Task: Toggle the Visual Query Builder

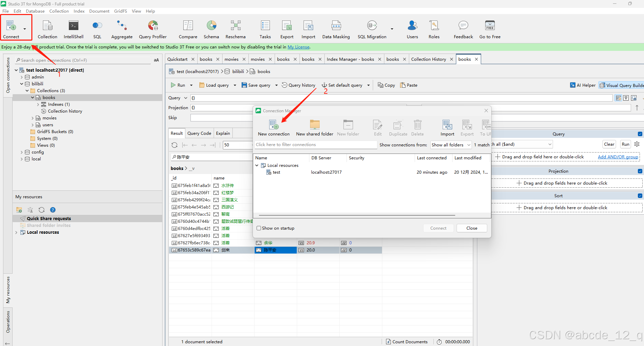Action: coord(622,85)
